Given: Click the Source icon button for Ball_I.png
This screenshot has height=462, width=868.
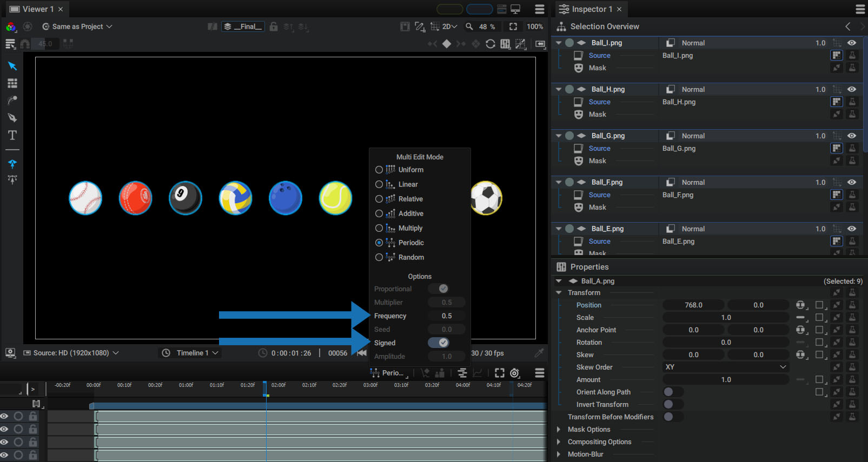Looking at the screenshot, I should point(837,55).
